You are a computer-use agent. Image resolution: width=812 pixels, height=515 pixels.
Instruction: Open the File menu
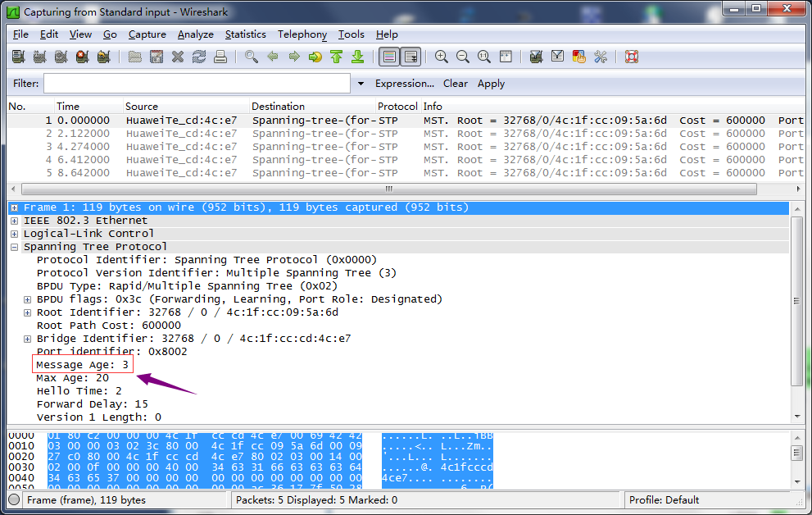tap(20, 34)
